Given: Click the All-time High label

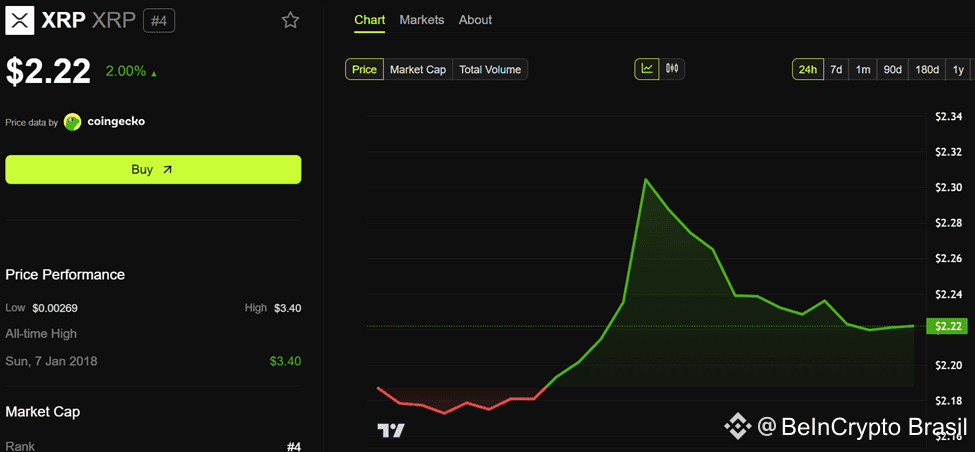Looking at the screenshot, I should 41,334.
